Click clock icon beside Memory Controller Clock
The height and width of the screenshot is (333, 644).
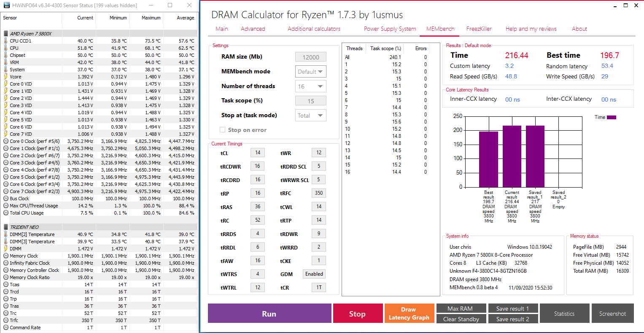pos(6,270)
